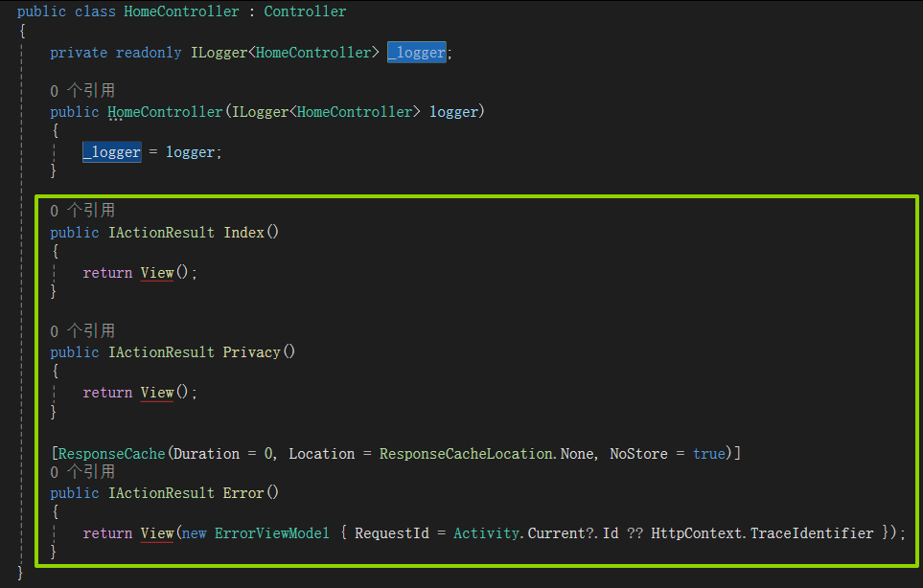Click the Index method name
The height and width of the screenshot is (588, 923).
point(243,233)
